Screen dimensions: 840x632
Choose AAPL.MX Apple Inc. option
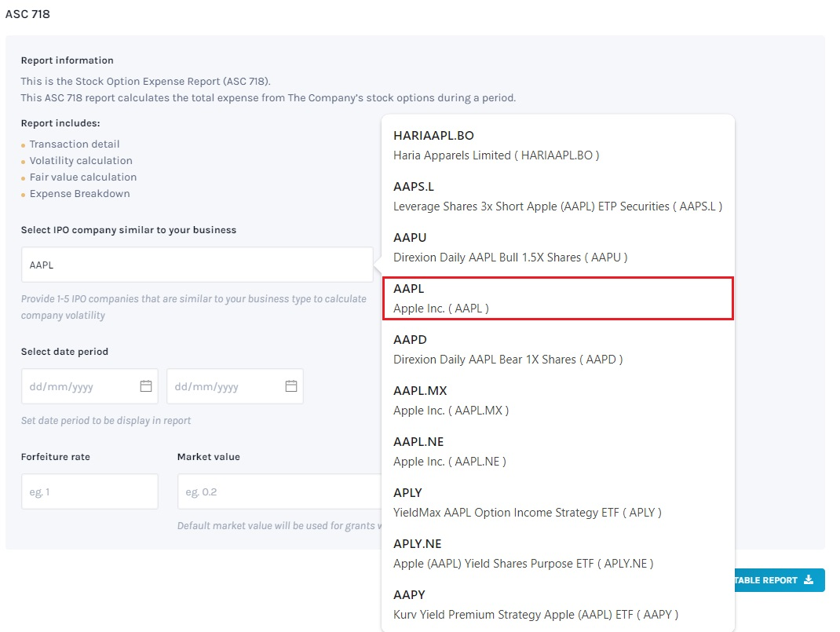click(x=557, y=400)
